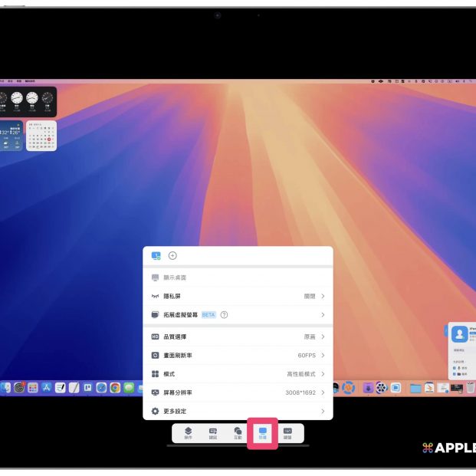
Task: Expand 品質選擇 quality selection option
Action: point(238,336)
